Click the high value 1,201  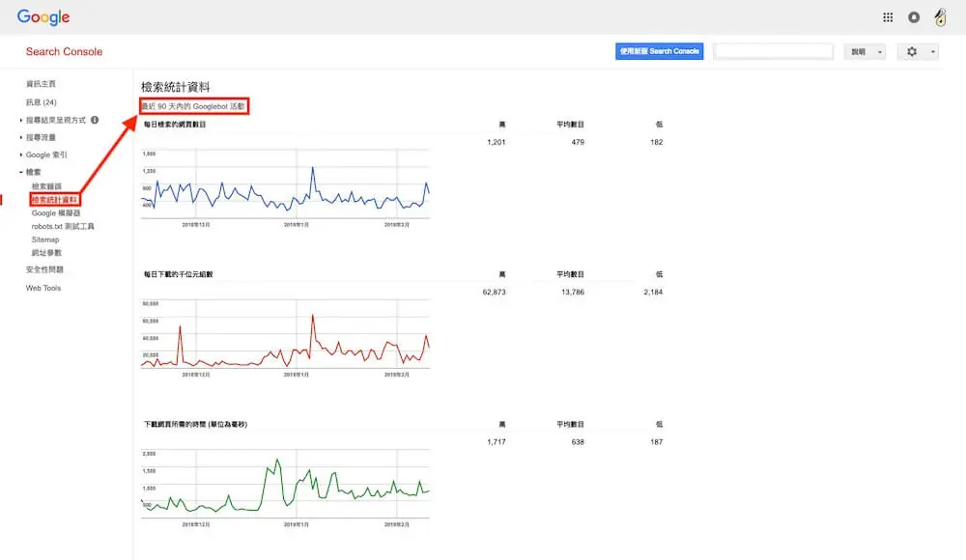tap(496, 142)
